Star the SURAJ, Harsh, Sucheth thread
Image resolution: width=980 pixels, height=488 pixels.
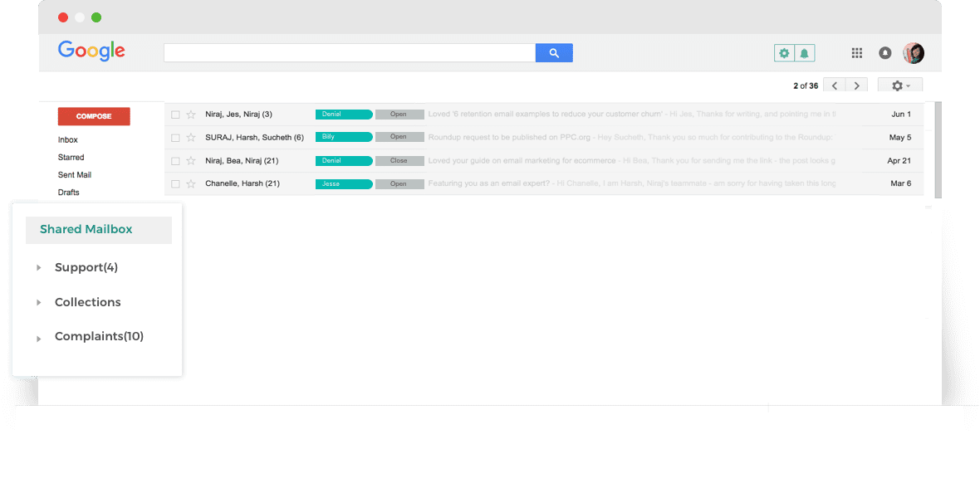click(x=191, y=138)
